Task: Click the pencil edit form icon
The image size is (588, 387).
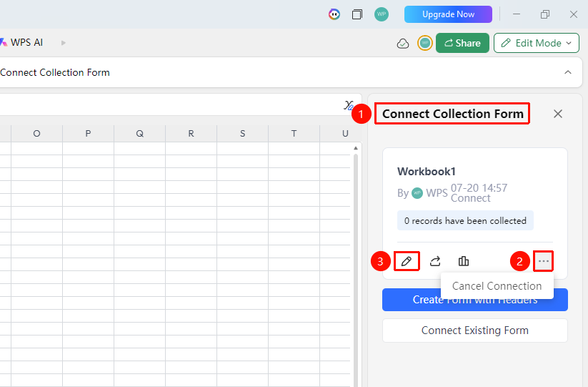Action: point(406,261)
